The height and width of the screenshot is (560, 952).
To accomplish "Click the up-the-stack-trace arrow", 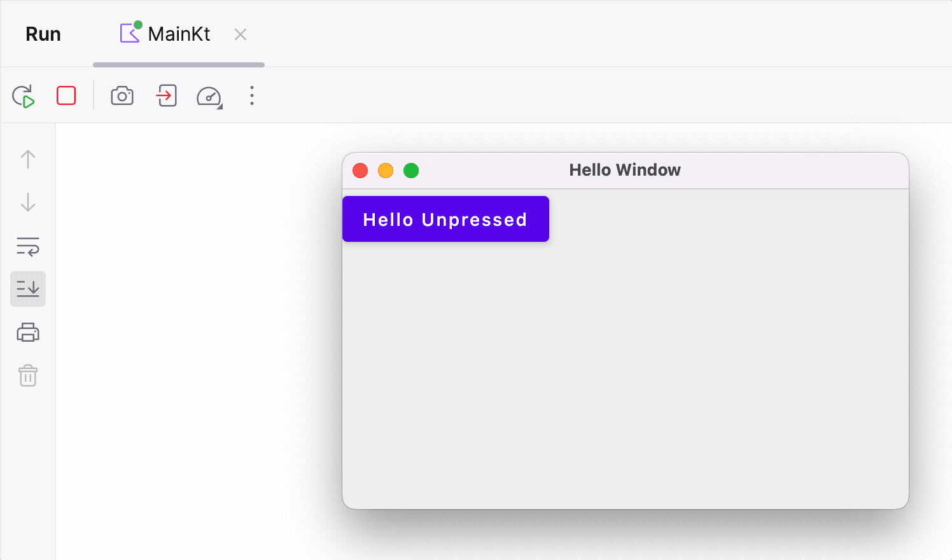I will (27, 159).
